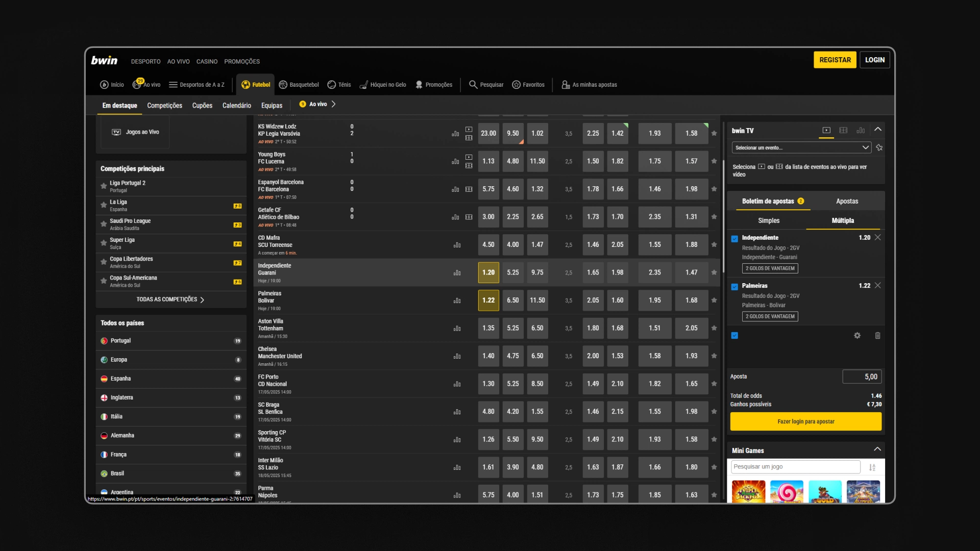
Task: Favorite La Liga competition star
Action: [x=104, y=205]
